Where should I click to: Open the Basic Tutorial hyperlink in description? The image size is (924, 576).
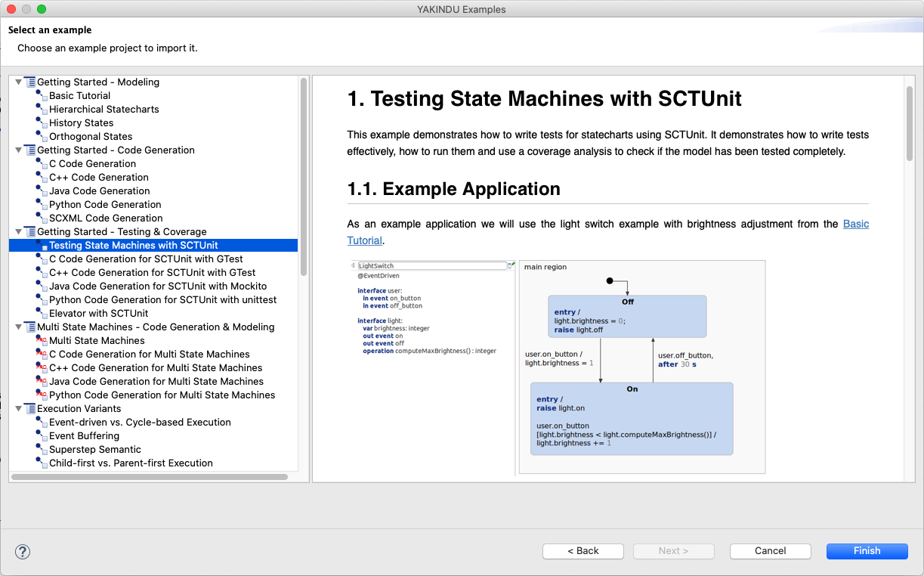click(x=855, y=225)
